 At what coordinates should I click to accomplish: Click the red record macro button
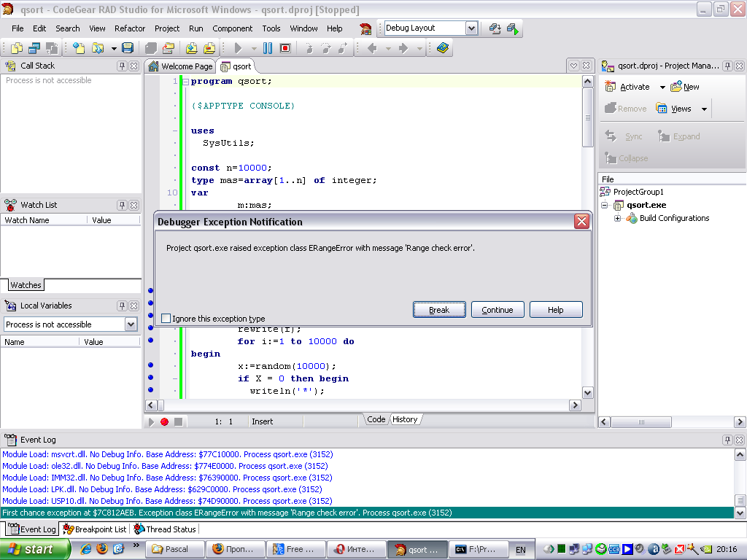(165, 421)
